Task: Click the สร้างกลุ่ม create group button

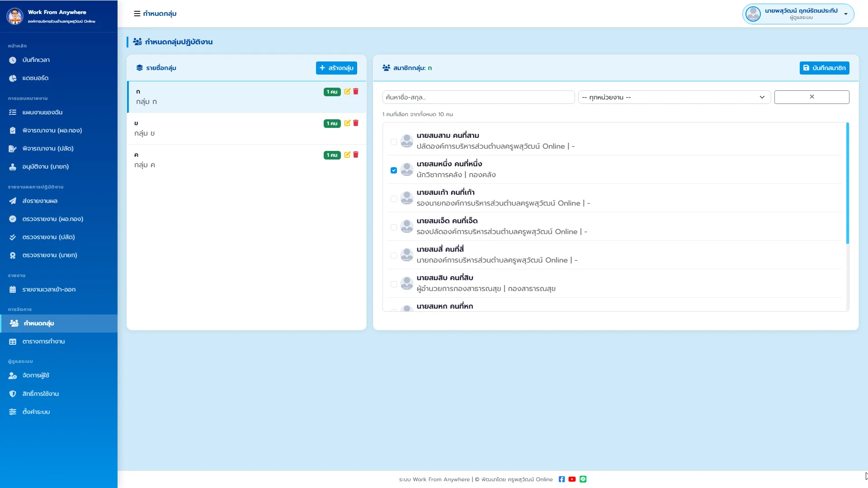Action: [336, 68]
